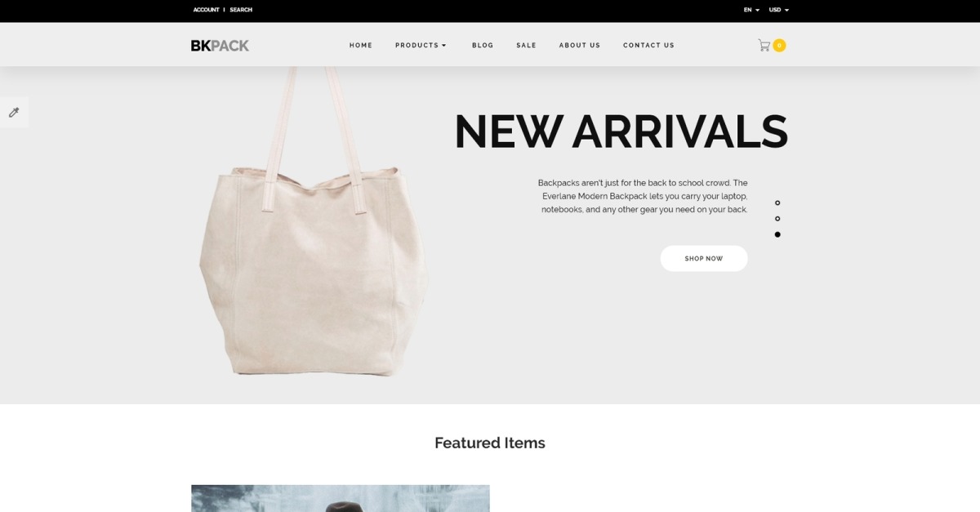Open the Sale menu item

(x=526, y=46)
